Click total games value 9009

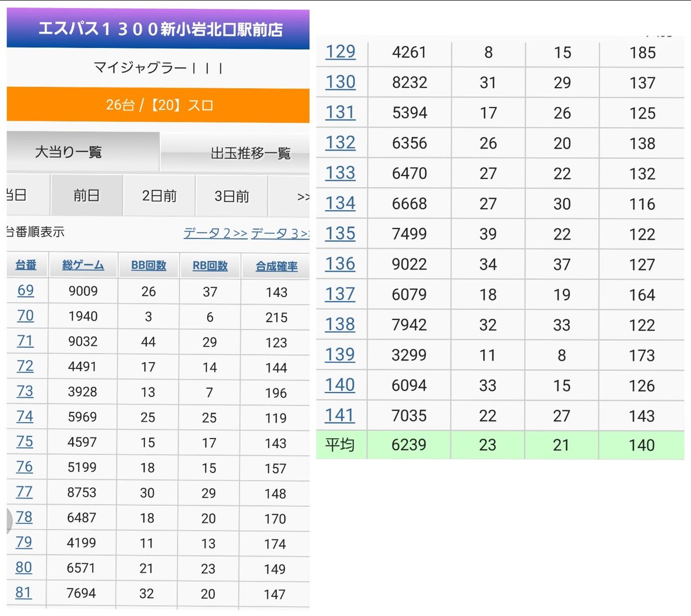[x=83, y=291]
